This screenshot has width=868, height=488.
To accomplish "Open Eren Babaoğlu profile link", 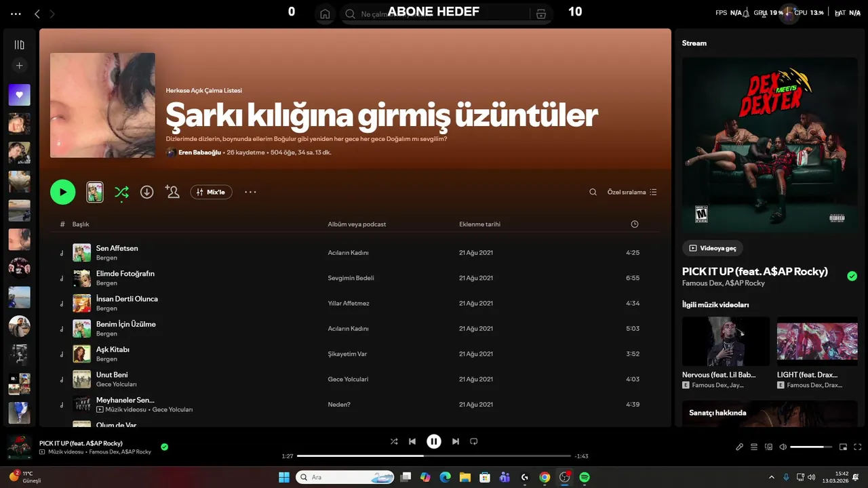I will pos(199,152).
